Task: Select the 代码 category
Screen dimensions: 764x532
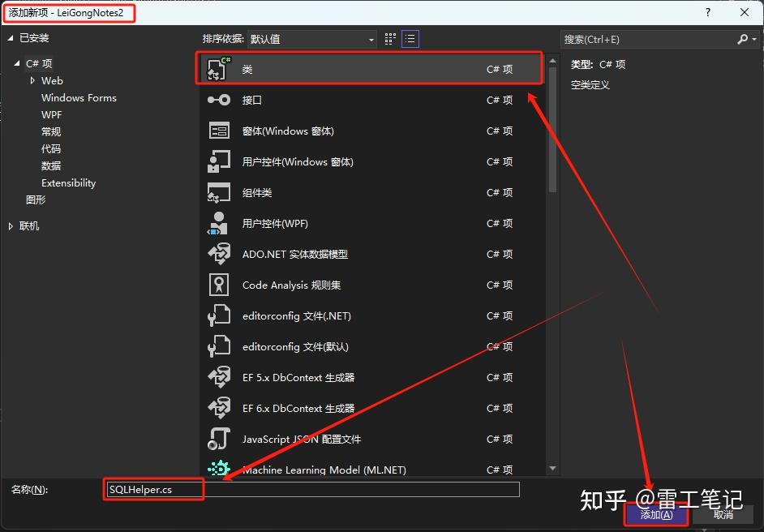Action: coord(51,148)
